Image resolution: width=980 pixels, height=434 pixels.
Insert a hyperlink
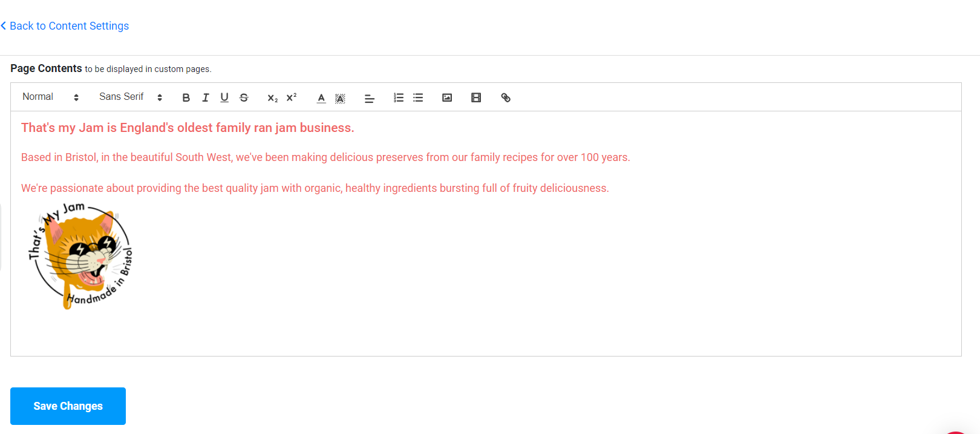point(506,97)
